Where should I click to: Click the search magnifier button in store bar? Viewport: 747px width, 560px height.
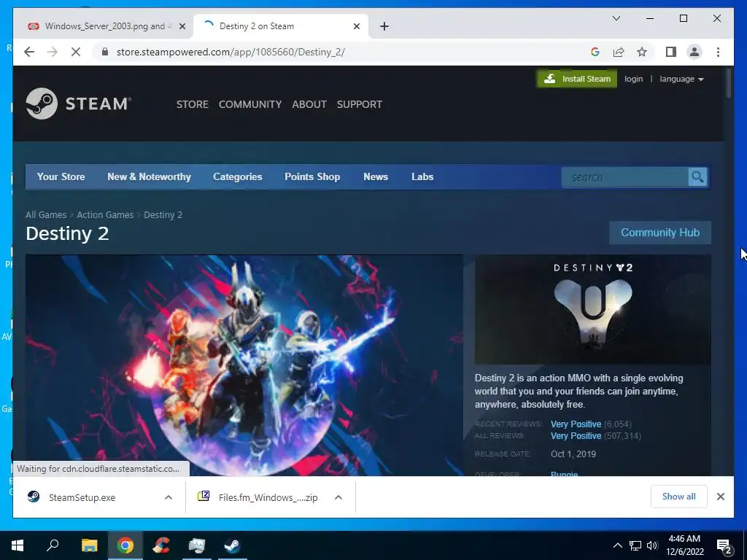click(x=697, y=177)
